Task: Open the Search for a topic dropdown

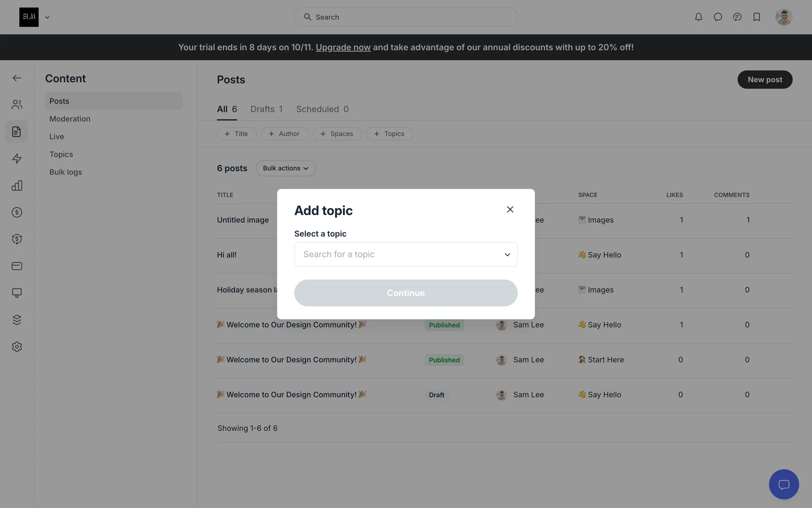Action: (406, 254)
